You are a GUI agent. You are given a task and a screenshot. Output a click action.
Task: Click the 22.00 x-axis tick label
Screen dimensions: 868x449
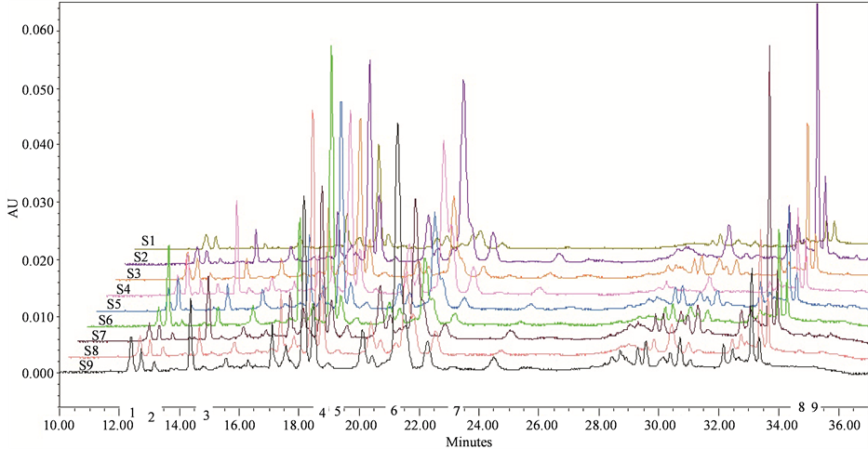tap(419, 426)
